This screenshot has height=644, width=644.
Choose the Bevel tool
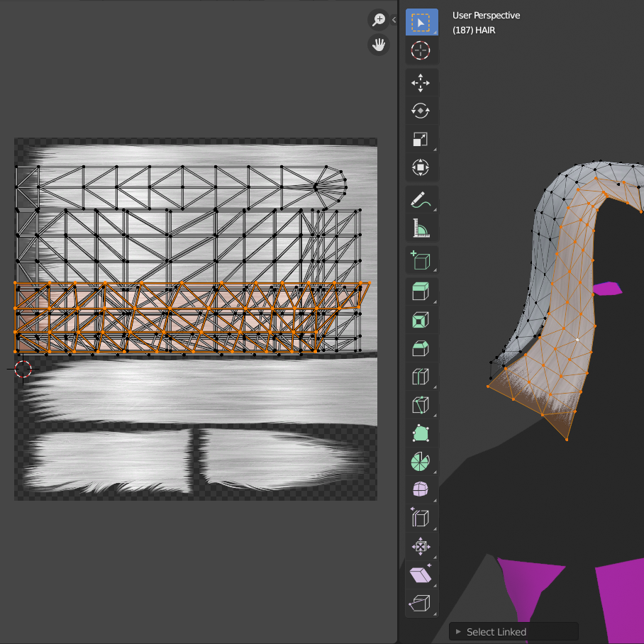tap(421, 348)
